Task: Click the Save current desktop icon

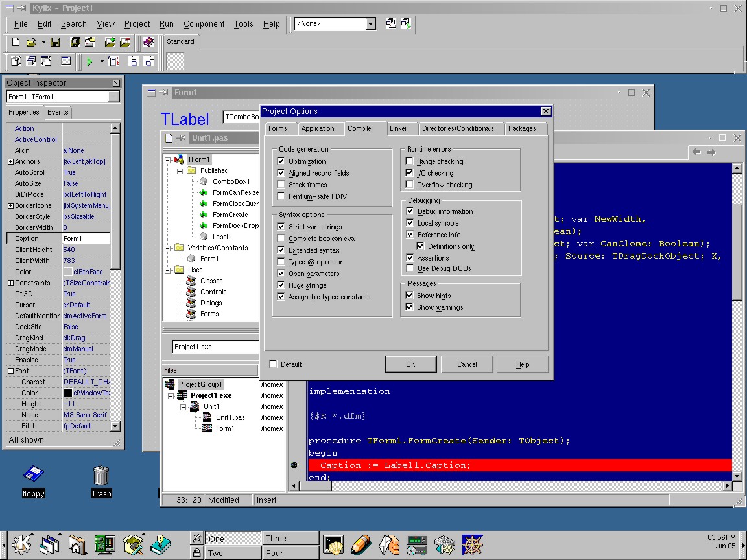Action: click(x=390, y=23)
